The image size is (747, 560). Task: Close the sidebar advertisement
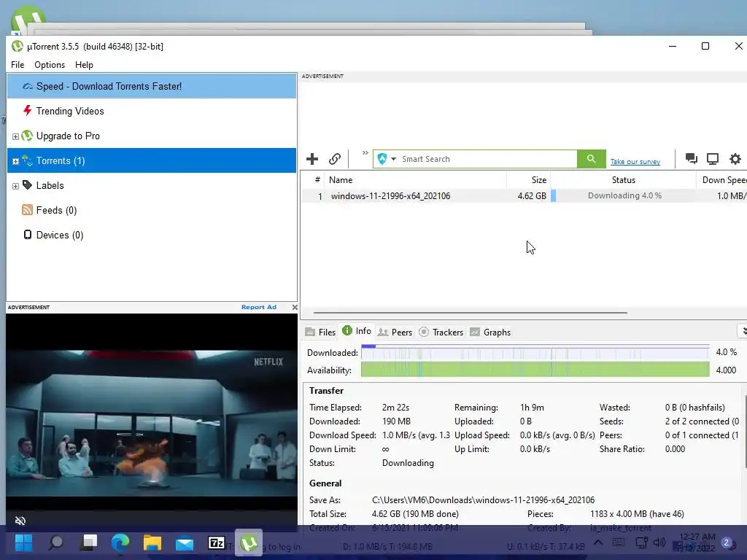295,307
